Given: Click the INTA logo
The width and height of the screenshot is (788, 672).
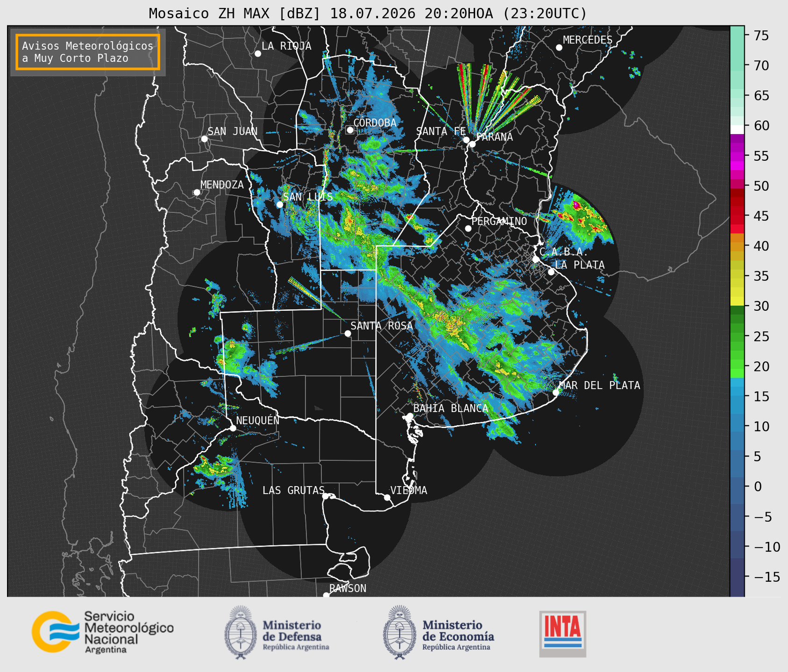Looking at the screenshot, I should pyautogui.click(x=562, y=634).
